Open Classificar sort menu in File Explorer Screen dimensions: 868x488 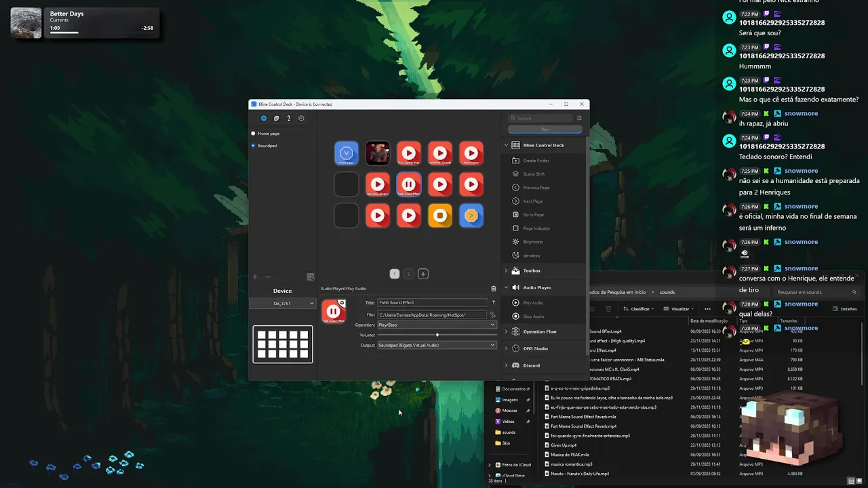pyautogui.click(x=637, y=309)
